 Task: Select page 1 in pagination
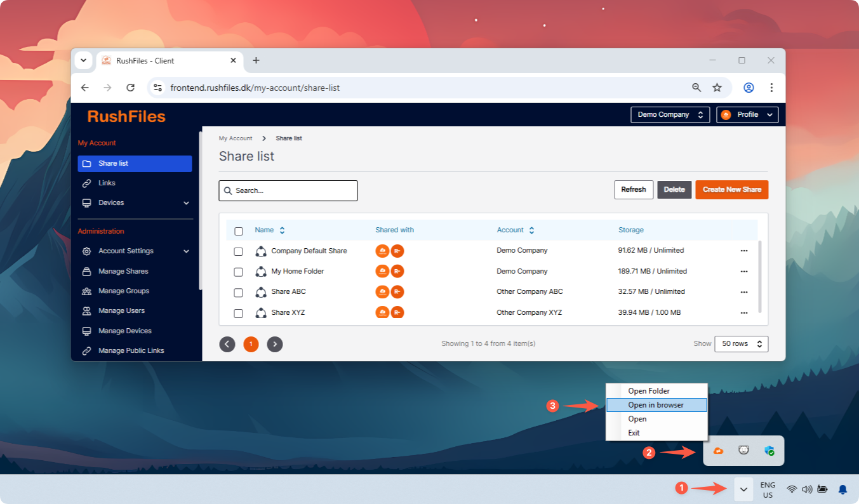point(251,344)
